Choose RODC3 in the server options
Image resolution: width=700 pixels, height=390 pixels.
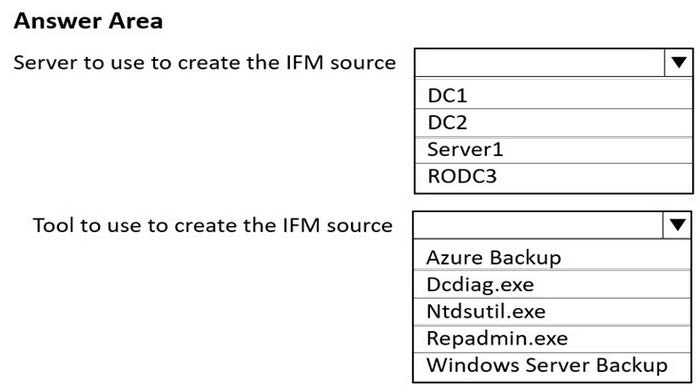(554, 177)
